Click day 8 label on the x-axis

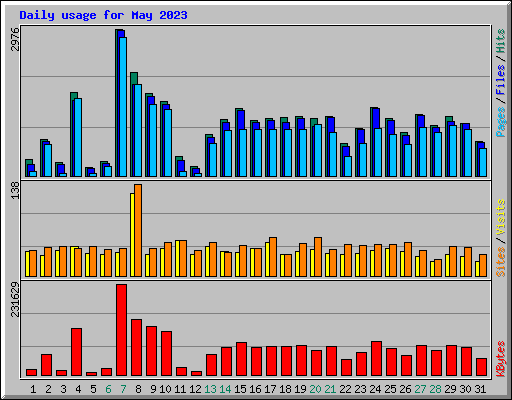click(x=138, y=389)
